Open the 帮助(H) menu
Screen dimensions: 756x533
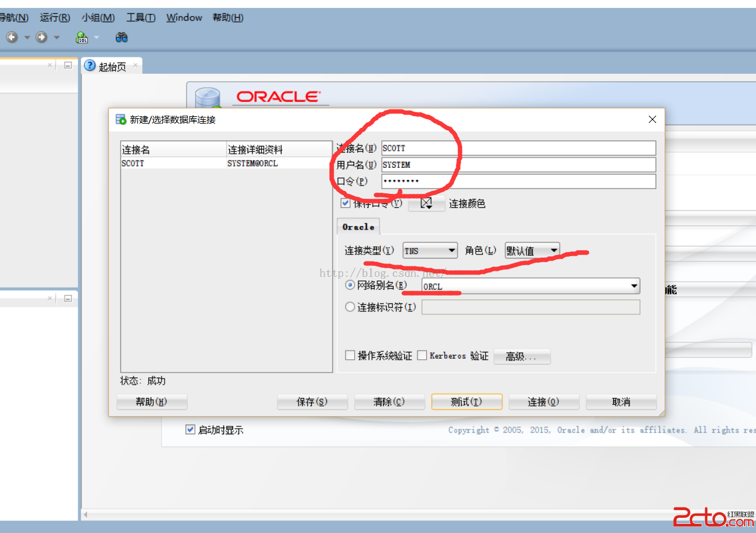(x=228, y=18)
